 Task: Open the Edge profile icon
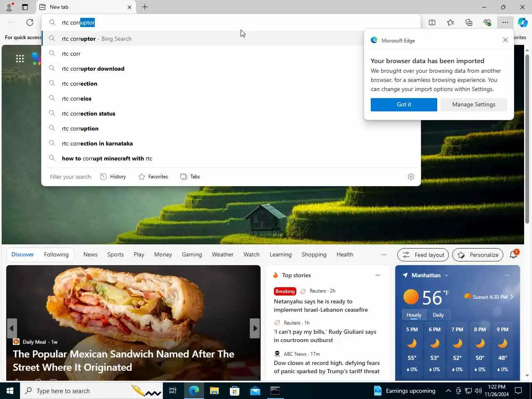pyautogui.click(x=9, y=7)
